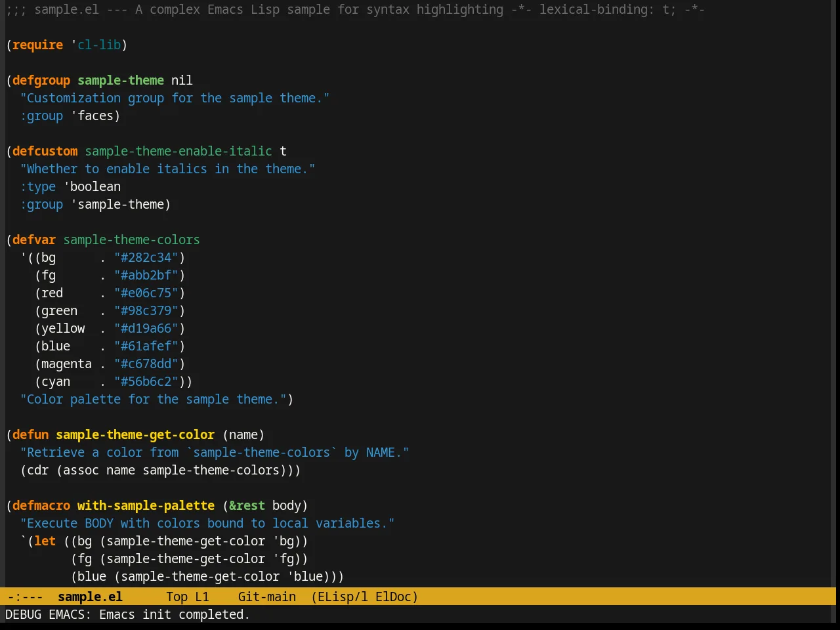840x630 pixels.
Task: Click the '&rest' keyword
Action: (247, 505)
